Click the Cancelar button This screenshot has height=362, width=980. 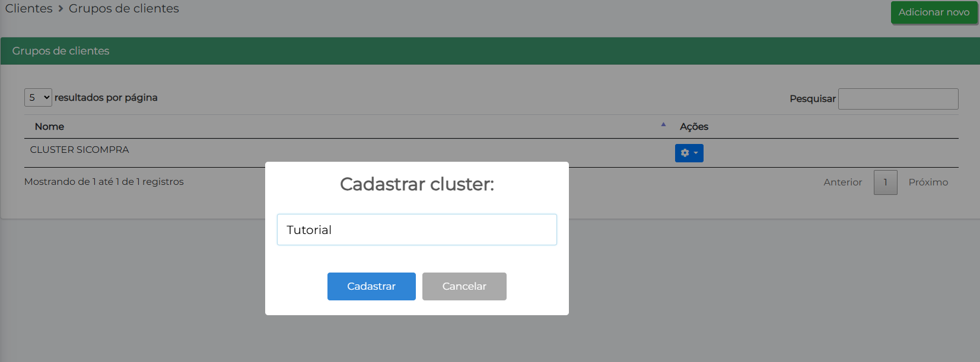pyautogui.click(x=464, y=286)
